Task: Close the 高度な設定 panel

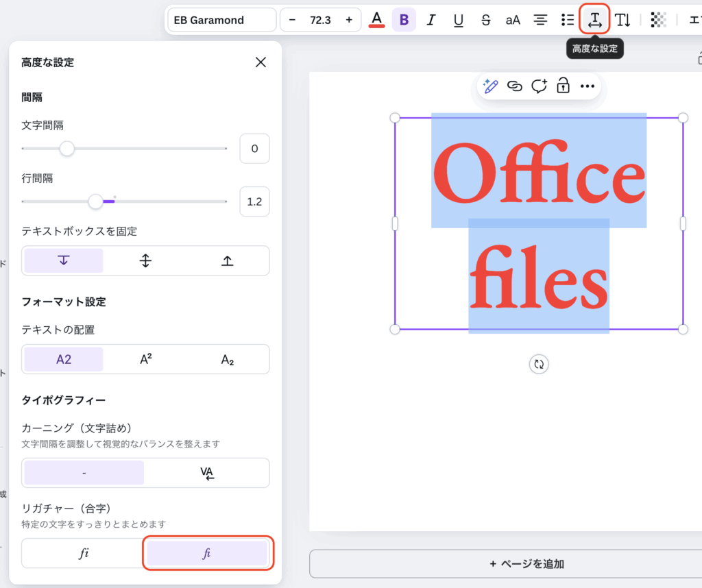Action: [261, 62]
